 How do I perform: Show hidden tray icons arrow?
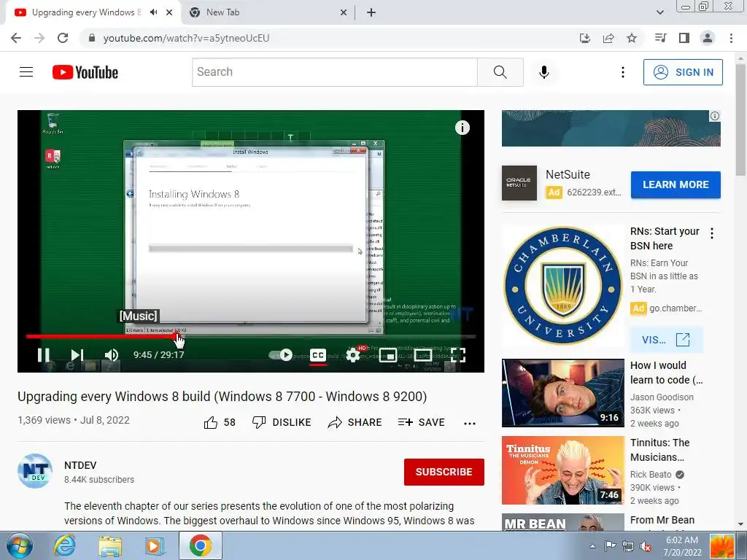pos(592,546)
